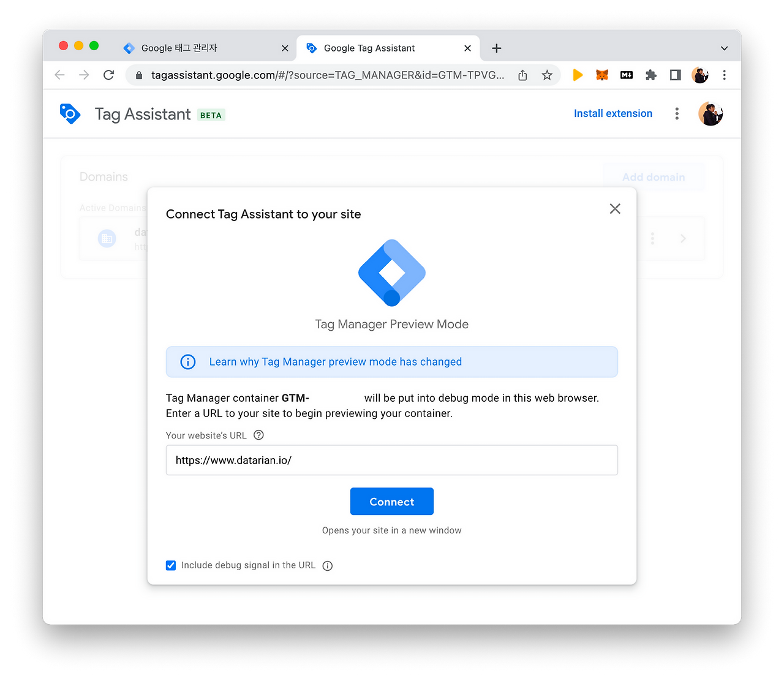Screen dimensions: 784x681
Task: Click the help icon next to Your website's URL
Action: 259,435
